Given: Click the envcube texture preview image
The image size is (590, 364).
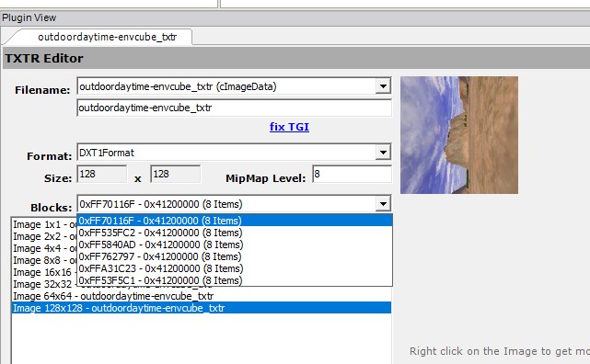Looking at the screenshot, I should (459, 135).
